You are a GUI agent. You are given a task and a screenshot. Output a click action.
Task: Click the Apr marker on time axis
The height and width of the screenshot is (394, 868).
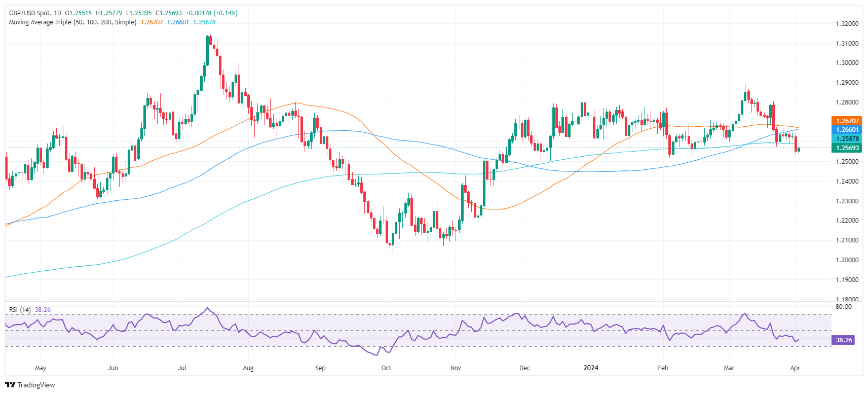click(x=795, y=368)
